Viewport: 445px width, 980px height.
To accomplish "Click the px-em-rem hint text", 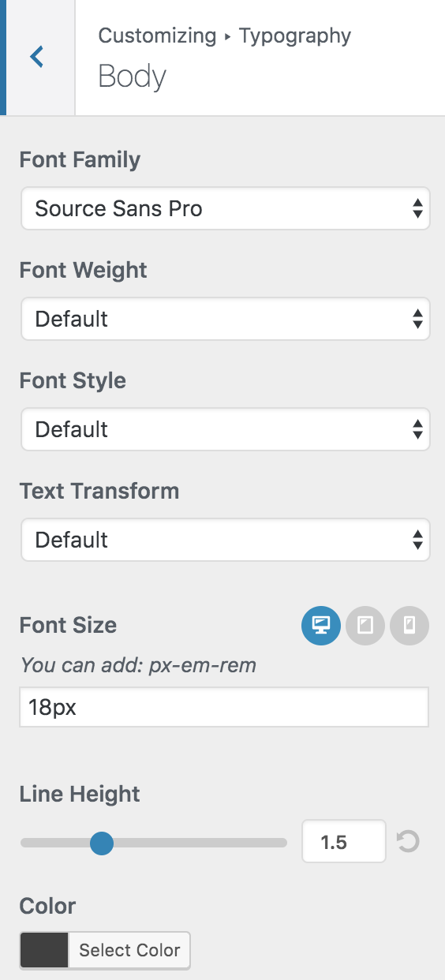I will pyautogui.click(x=203, y=665).
